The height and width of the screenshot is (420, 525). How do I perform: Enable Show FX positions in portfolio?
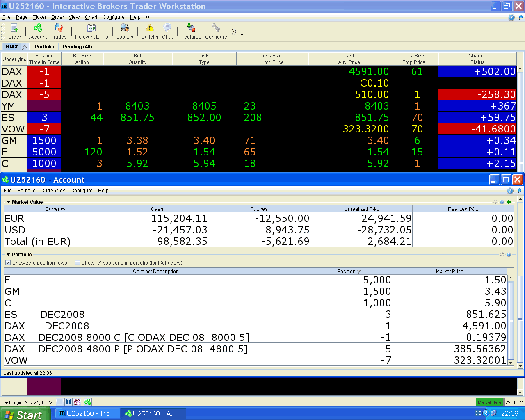pos(77,263)
